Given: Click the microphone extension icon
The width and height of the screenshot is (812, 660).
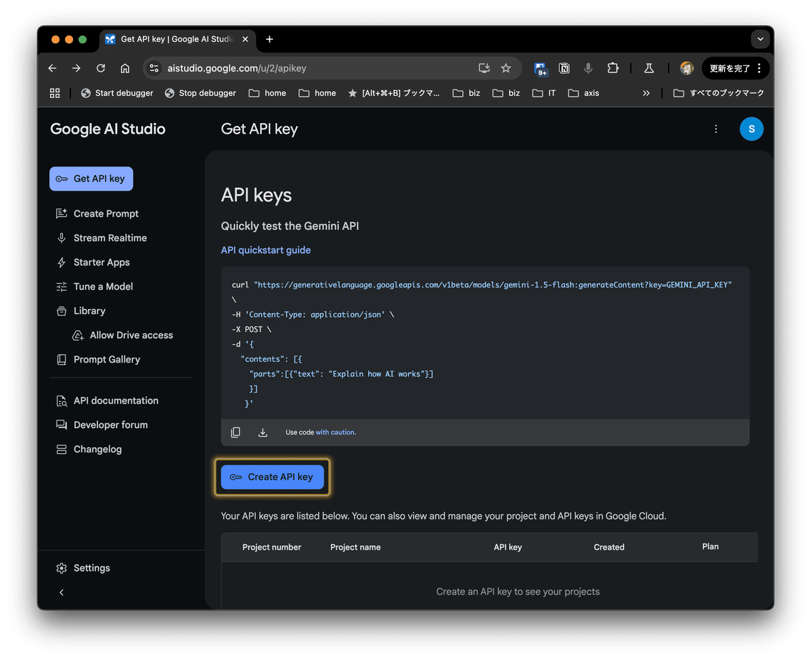Looking at the screenshot, I should click(589, 68).
